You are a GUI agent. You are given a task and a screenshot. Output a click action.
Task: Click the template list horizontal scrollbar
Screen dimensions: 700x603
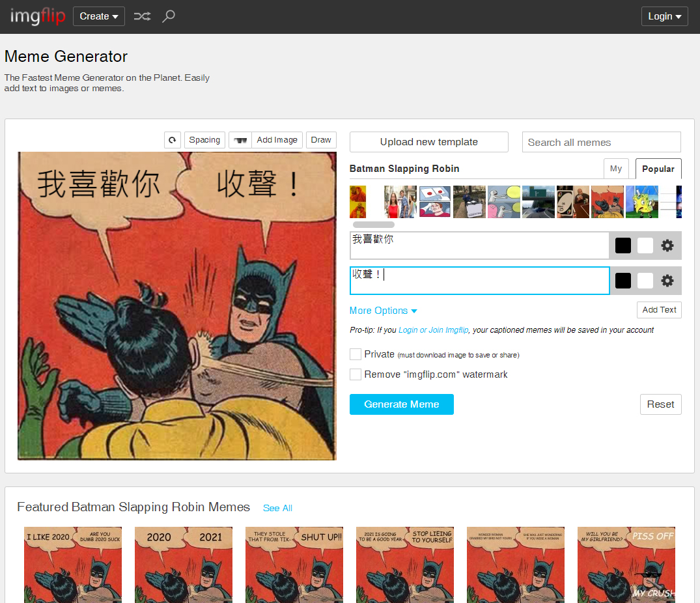374,225
